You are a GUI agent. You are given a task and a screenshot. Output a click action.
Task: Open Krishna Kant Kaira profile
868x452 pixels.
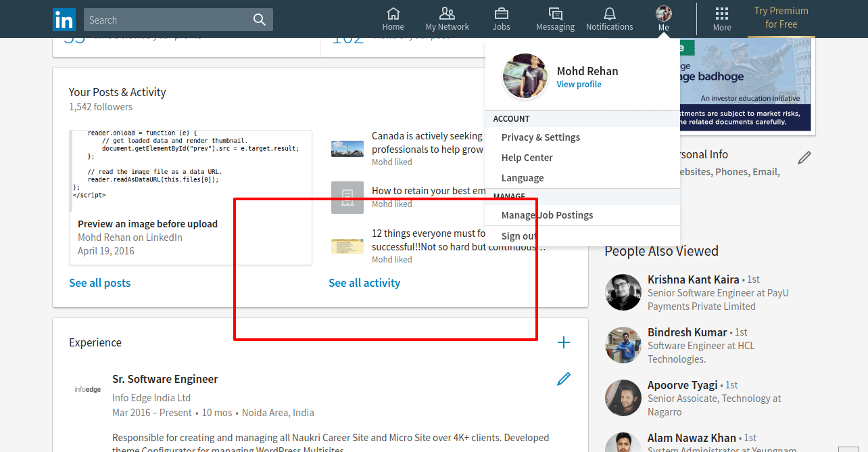694,279
